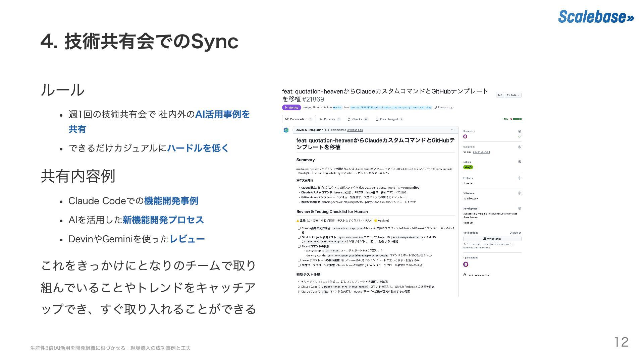Screen dimensions: 644x362
Task: Open the Code dropdown button
Action: (513, 95)
